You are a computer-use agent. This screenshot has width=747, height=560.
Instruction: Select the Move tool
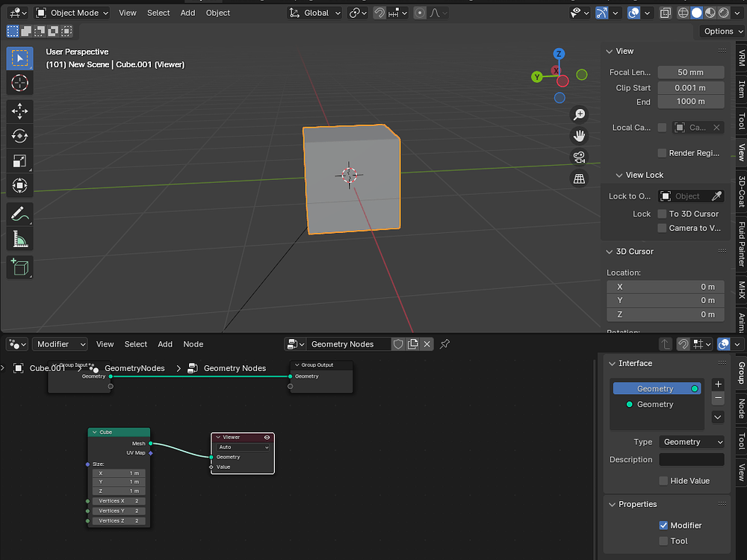point(19,111)
